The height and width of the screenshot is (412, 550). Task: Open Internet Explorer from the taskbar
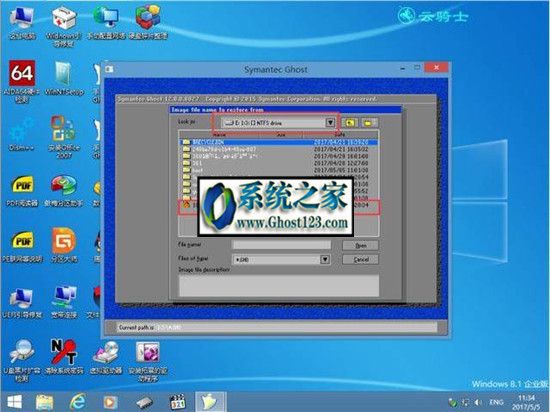[78, 401]
